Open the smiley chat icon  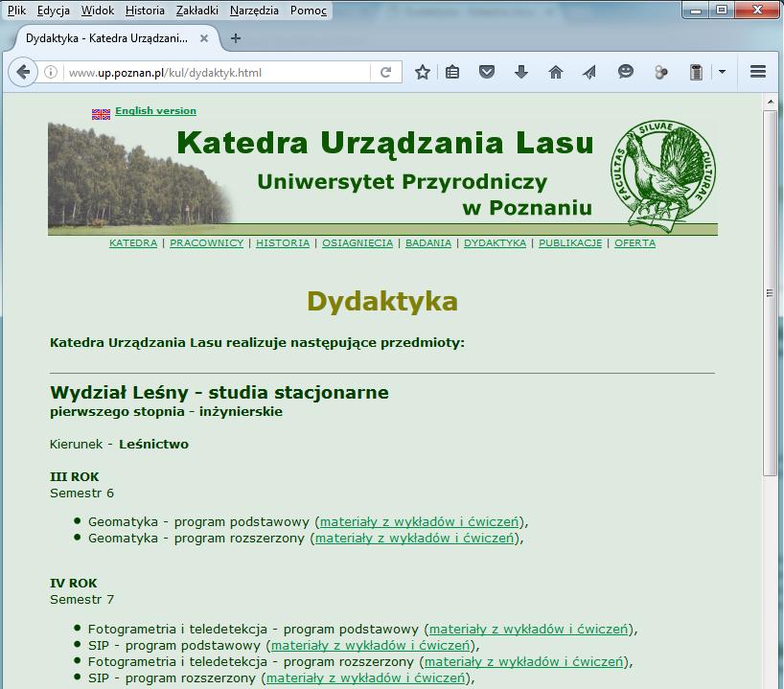(x=626, y=72)
